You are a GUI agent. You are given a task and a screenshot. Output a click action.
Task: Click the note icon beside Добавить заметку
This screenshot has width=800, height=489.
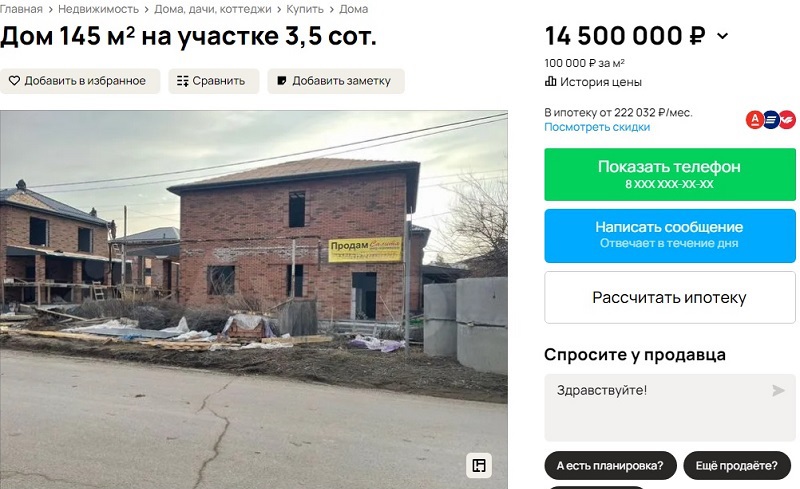(282, 81)
